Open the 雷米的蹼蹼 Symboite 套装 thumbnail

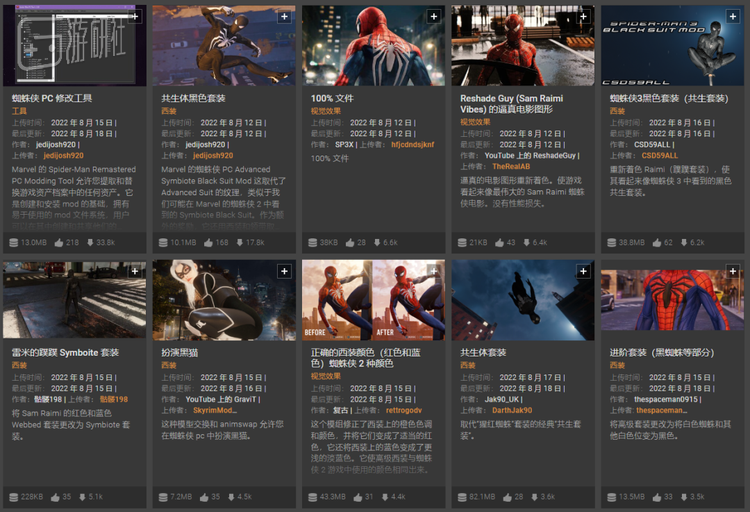[x=75, y=300]
